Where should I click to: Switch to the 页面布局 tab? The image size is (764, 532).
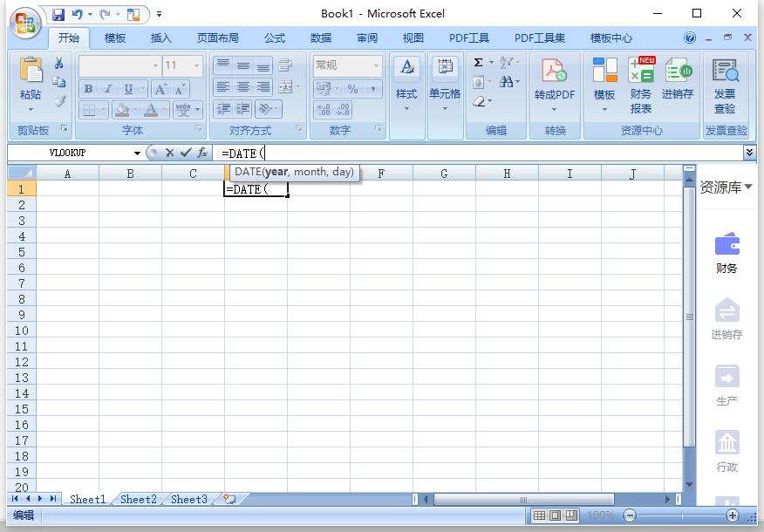tap(218, 38)
